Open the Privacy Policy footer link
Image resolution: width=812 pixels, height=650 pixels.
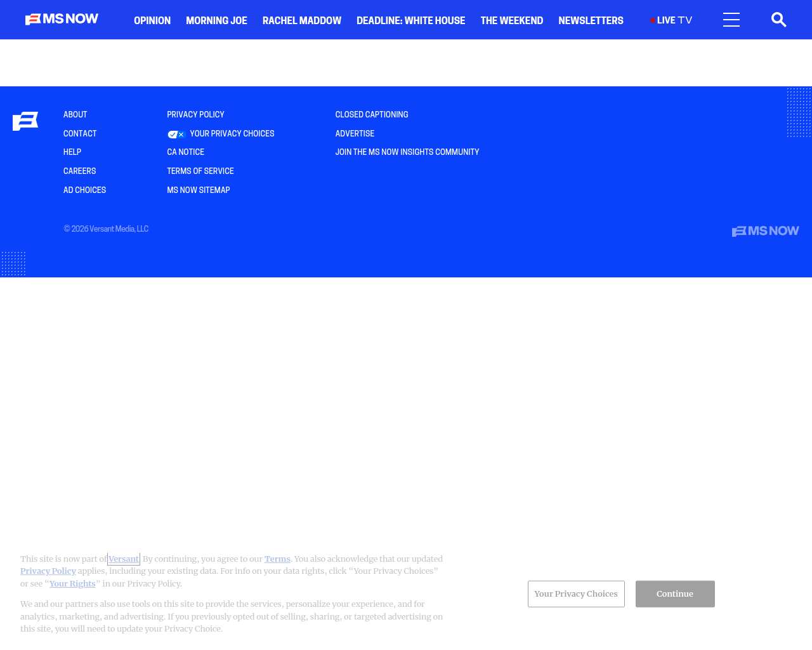195,115
